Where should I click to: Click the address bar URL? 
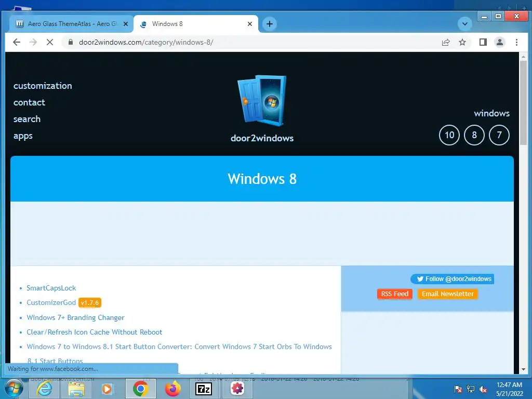click(146, 42)
